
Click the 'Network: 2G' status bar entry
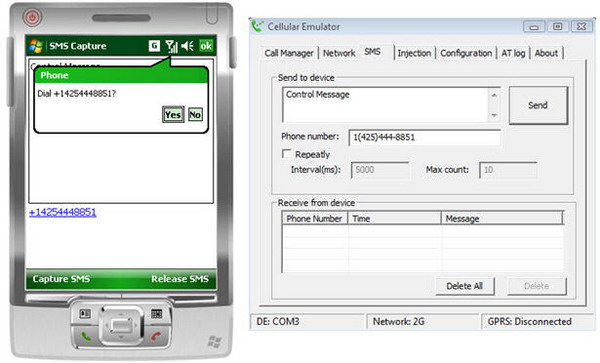(422, 322)
